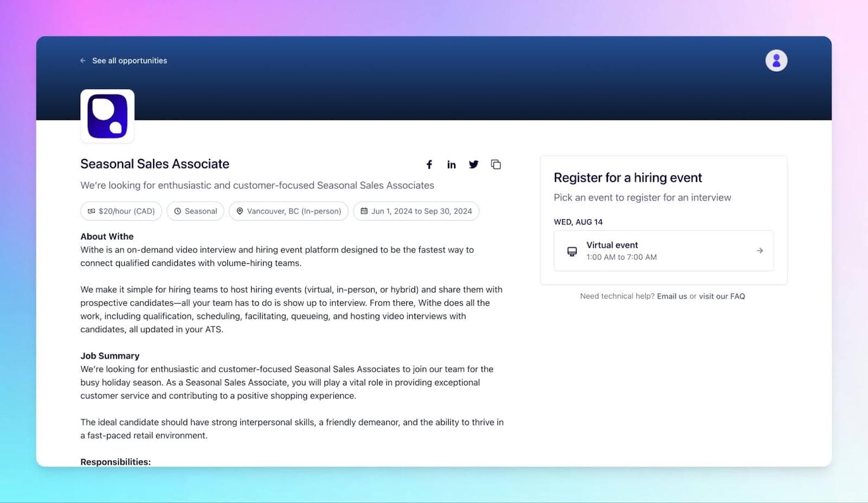Click the location pin icon in the Vancouver tag

coord(240,211)
